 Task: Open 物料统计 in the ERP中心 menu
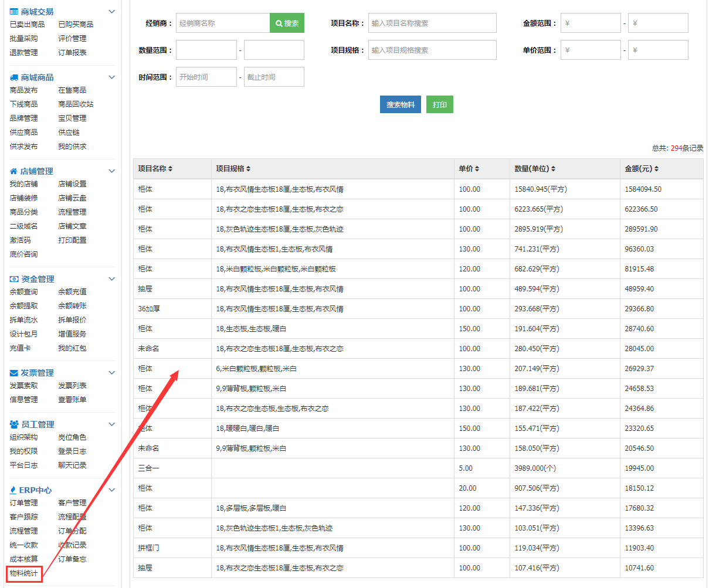point(24,573)
